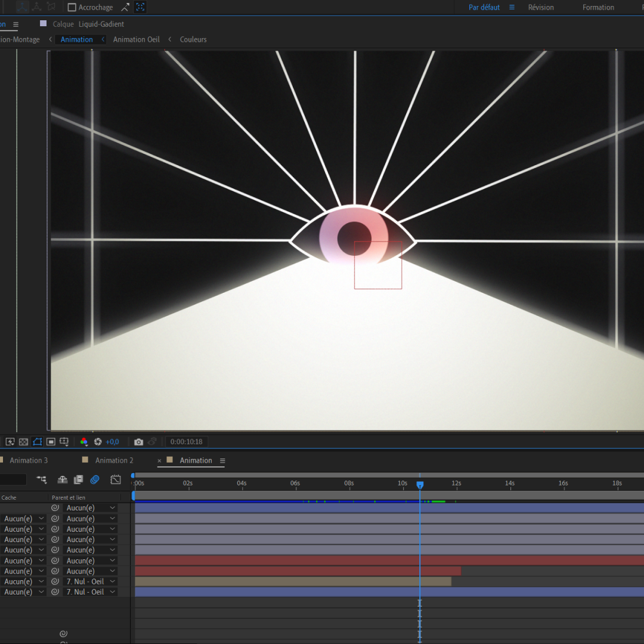Screen dimensions: 644x644
Task: Toggle snap to collapsed compositions icon
Action: tap(140, 7)
